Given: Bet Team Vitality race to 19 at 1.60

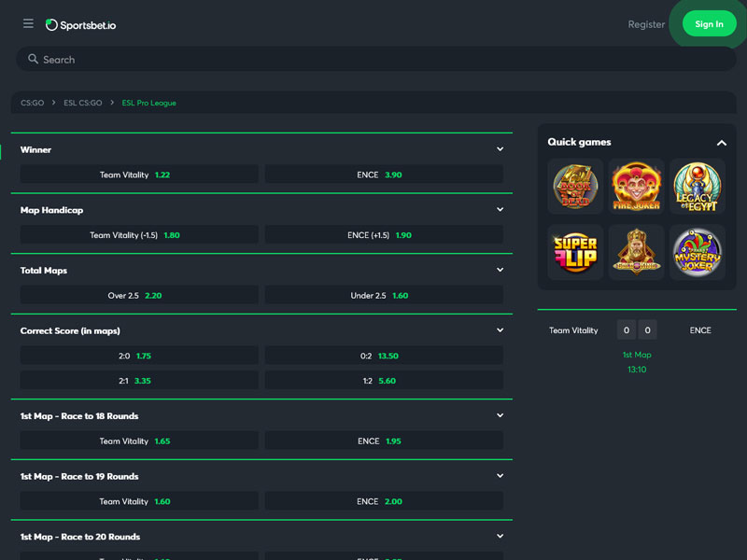Looking at the screenshot, I should 139,501.
